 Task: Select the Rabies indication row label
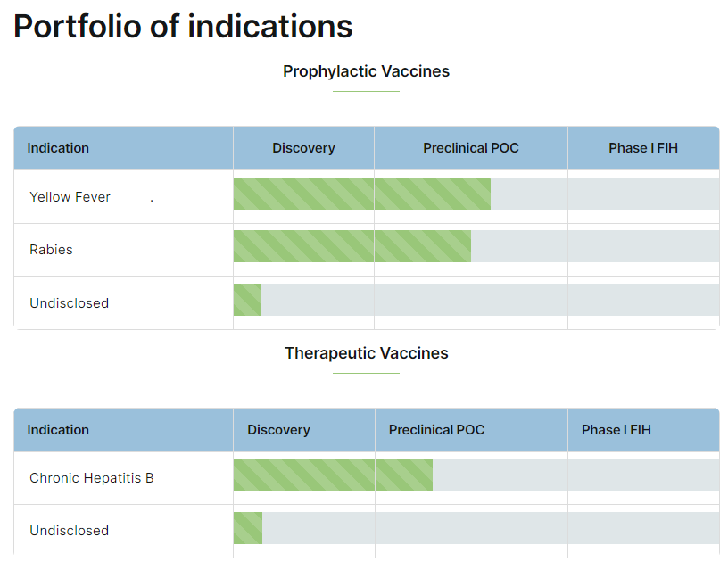(51, 250)
